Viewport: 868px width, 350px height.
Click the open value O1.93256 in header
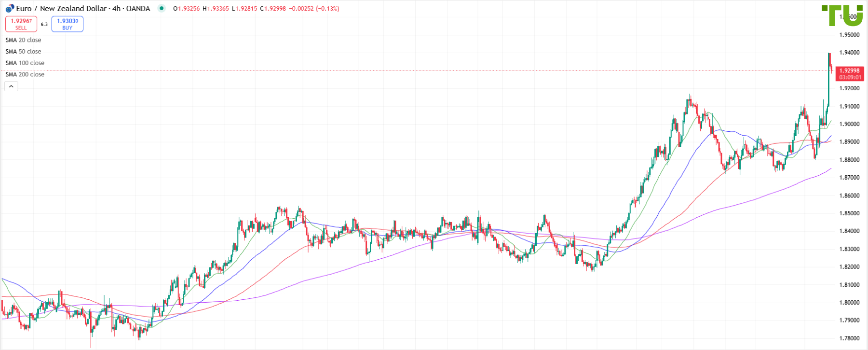[x=187, y=9]
